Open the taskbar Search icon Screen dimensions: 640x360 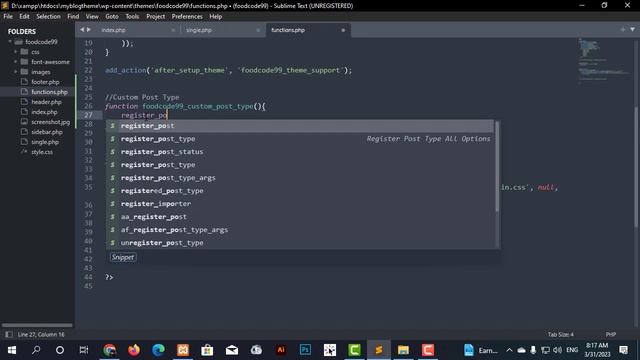pos(36,350)
